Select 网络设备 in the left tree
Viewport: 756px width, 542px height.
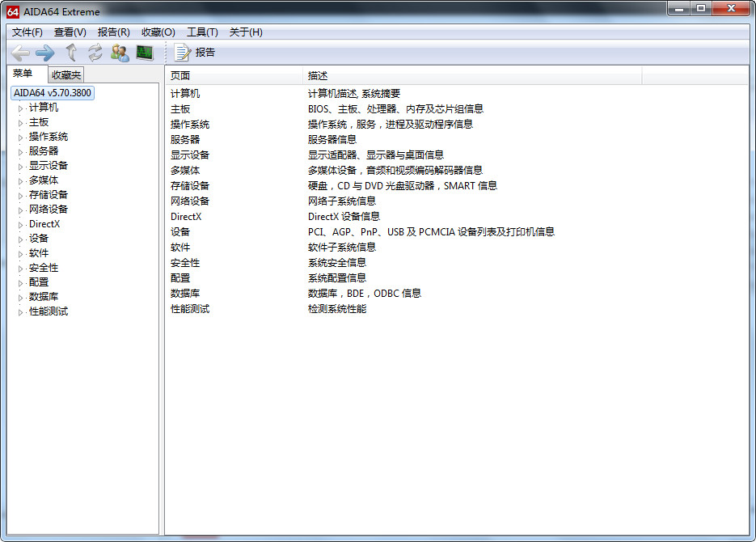49,209
